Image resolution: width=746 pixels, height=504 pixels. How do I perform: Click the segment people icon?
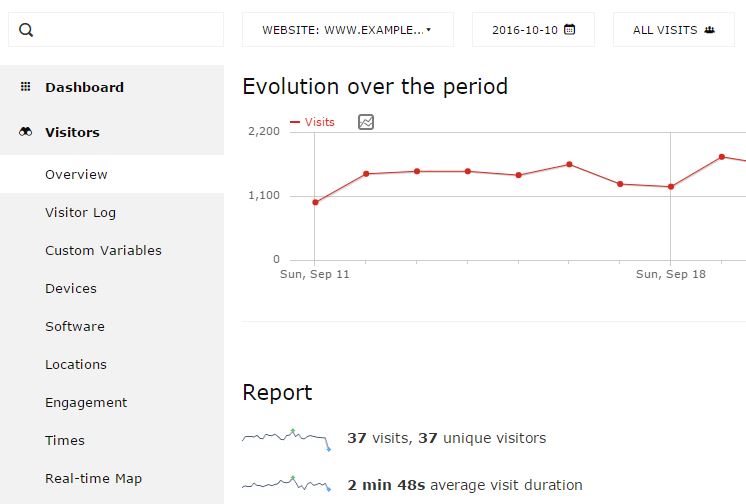(x=709, y=30)
